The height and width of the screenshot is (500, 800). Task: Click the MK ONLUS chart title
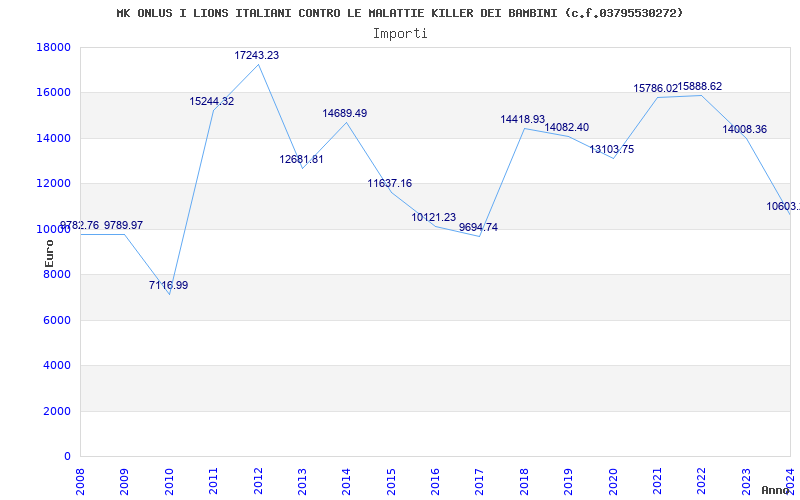pyautogui.click(x=399, y=13)
